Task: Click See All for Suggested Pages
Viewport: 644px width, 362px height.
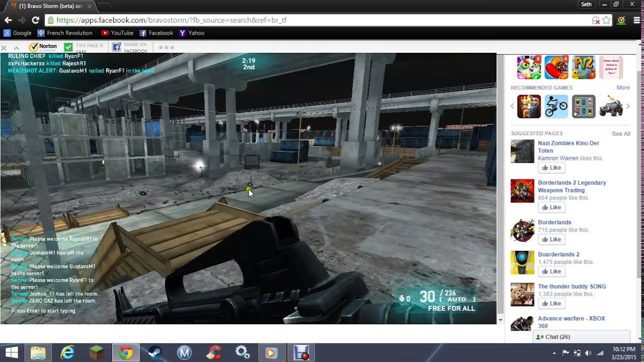Action: (x=621, y=134)
